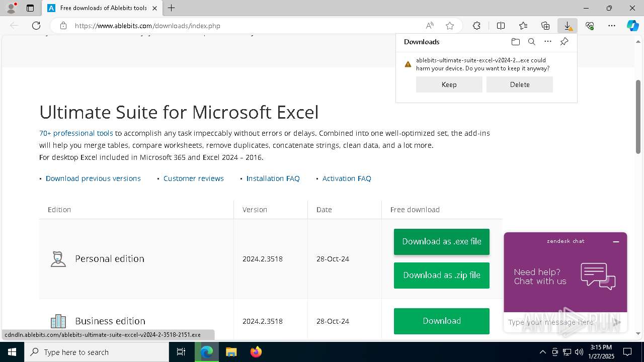Open Edge Settings and more menu
Image resolution: width=644 pixels, height=362 pixels.
612,26
